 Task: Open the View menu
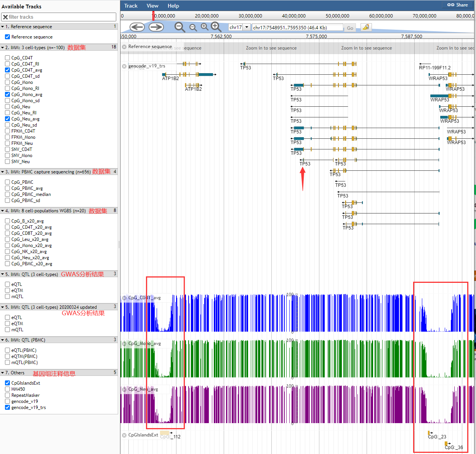pos(152,6)
